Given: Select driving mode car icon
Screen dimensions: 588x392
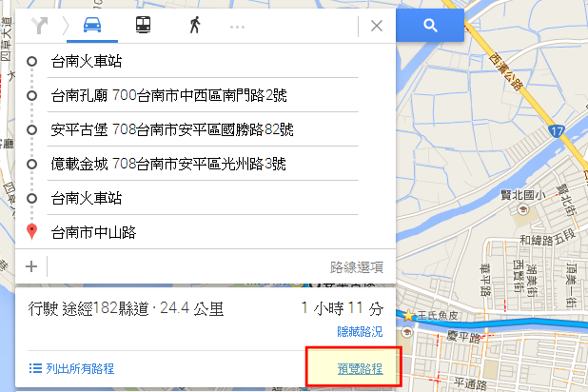Looking at the screenshot, I should click(x=92, y=25).
